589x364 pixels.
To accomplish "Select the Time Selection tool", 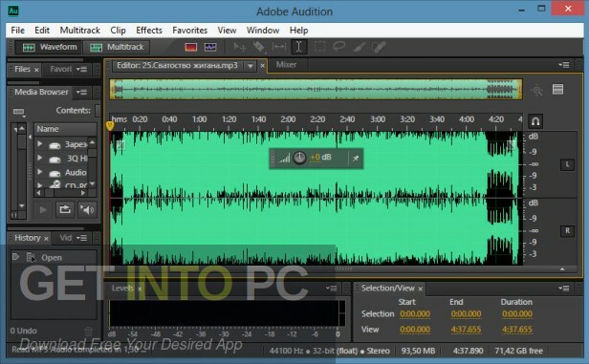I will pyautogui.click(x=299, y=47).
